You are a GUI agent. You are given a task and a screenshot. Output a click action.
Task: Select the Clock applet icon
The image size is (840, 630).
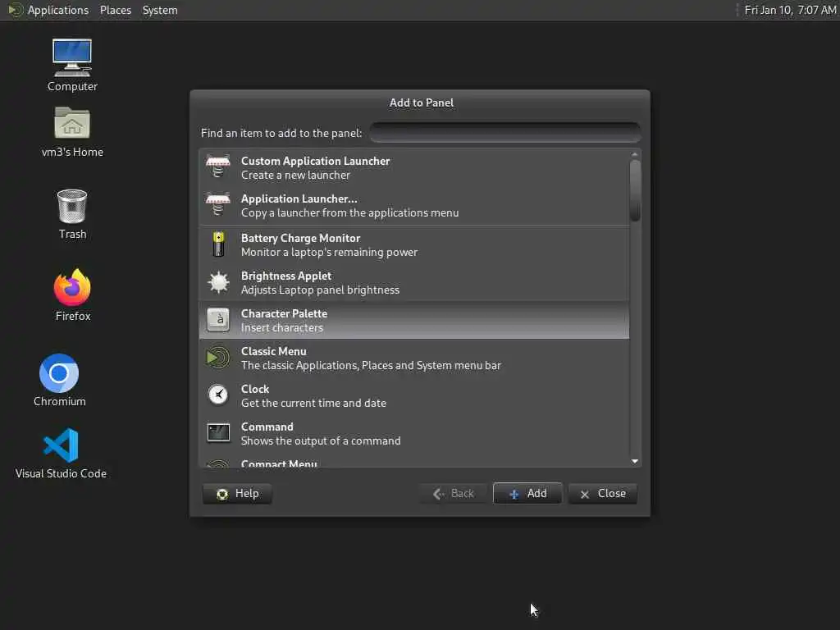point(218,395)
